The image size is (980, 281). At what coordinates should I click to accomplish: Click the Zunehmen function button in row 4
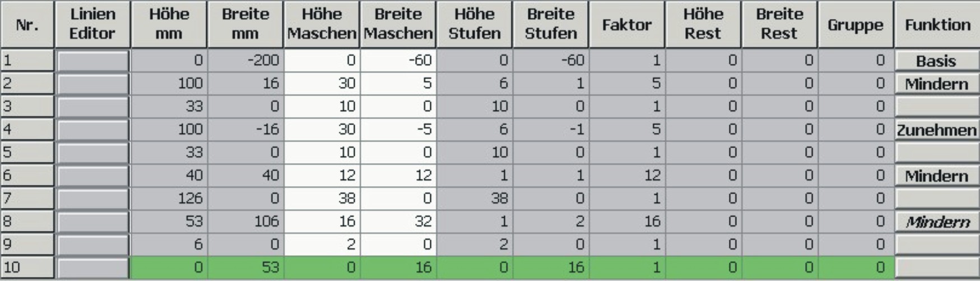pyautogui.click(x=936, y=130)
